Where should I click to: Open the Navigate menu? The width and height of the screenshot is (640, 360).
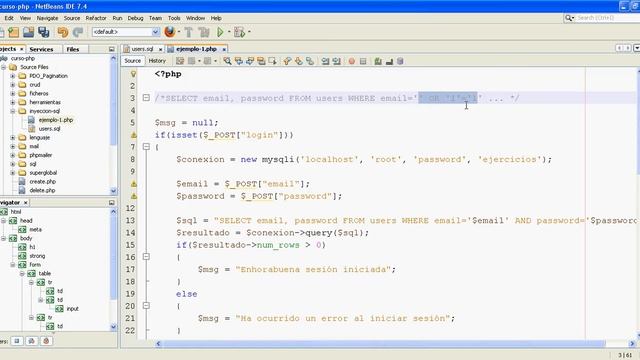tap(47, 18)
